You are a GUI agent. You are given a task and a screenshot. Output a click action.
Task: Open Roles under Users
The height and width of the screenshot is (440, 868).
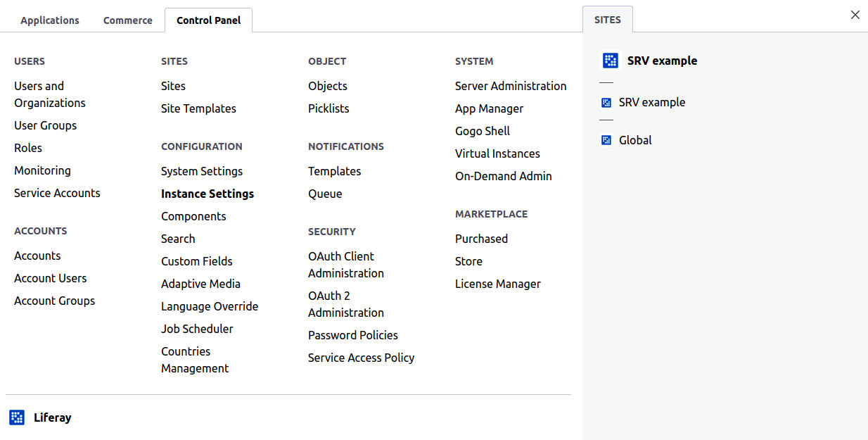click(28, 148)
